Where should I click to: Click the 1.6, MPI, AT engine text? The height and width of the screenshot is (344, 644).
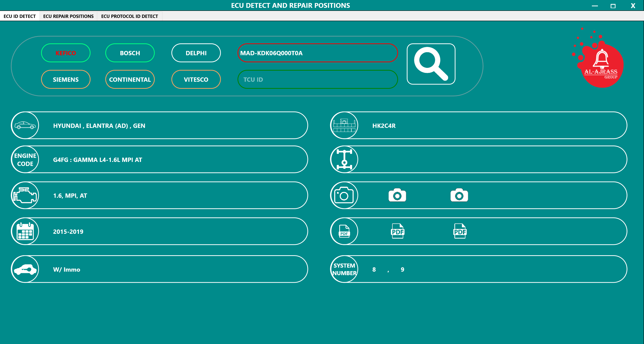click(70, 196)
